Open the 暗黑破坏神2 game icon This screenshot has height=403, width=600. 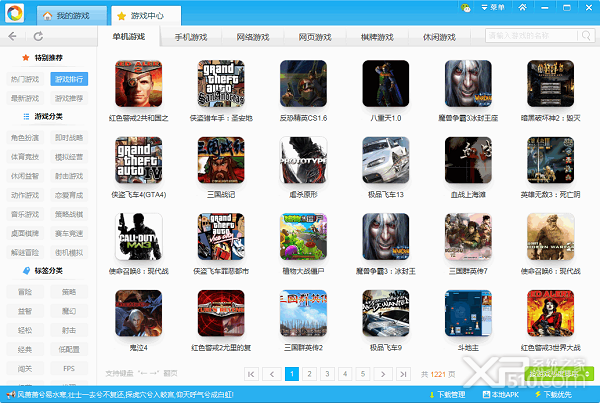551,83
